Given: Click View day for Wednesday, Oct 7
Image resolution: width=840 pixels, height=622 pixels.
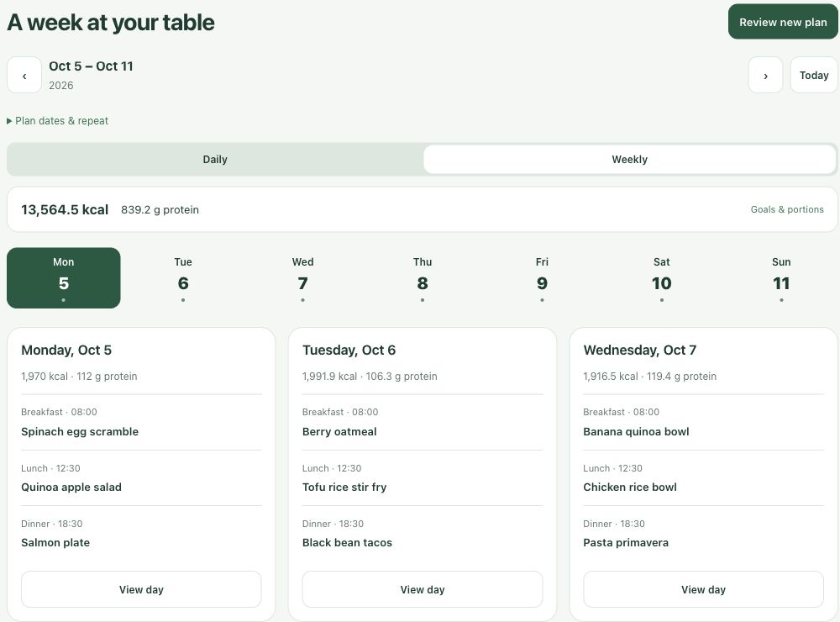Looking at the screenshot, I should click(703, 589).
